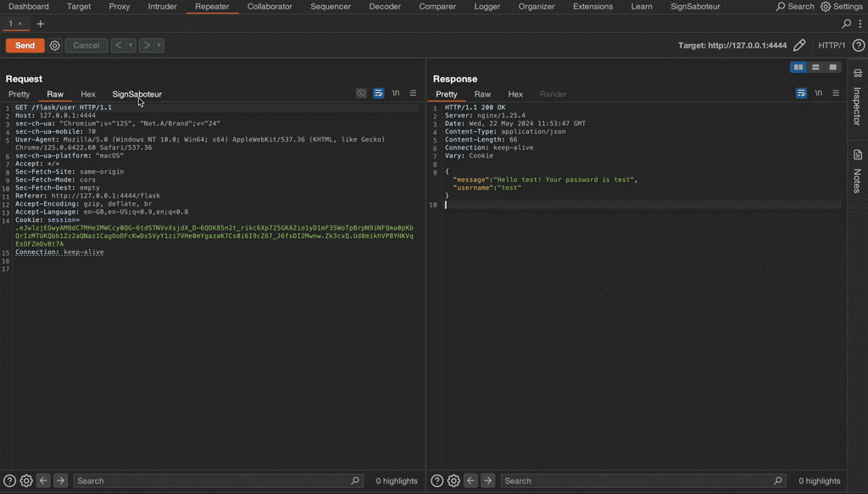Switch to the Target tab
The height and width of the screenshot is (494, 868).
(x=79, y=7)
